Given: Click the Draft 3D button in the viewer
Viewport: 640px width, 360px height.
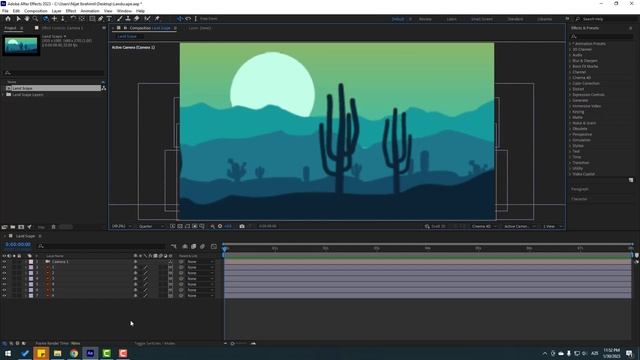Looking at the screenshot, I should [435, 226].
